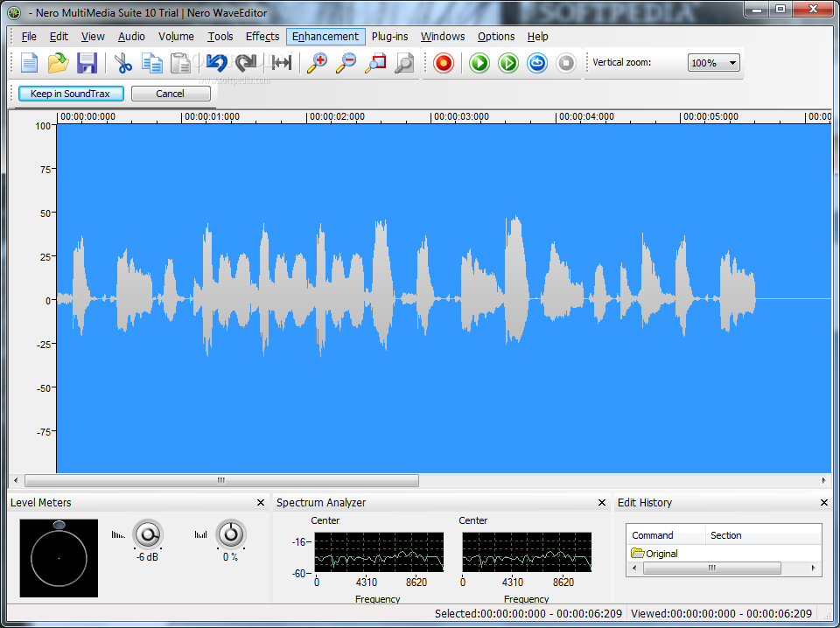Click the -6 dB level knob

pyautogui.click(x=147, y=534)
